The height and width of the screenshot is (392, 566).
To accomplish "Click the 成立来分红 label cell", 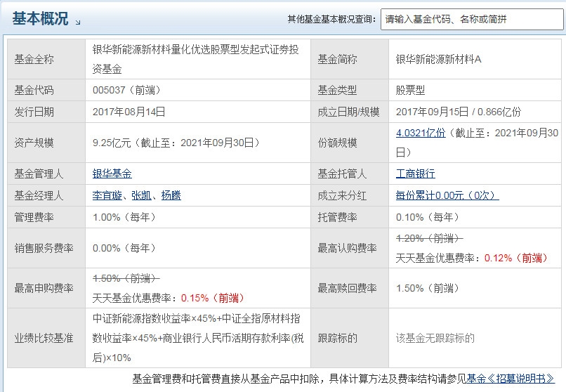I will pyautogui.click(x=350, y=195).
